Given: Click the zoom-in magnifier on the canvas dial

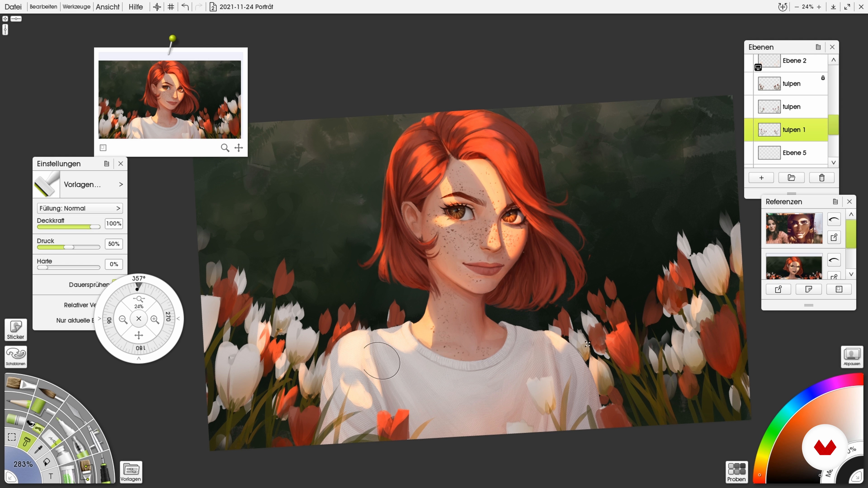Looking at the screenshot, I should tap(155, 320).
